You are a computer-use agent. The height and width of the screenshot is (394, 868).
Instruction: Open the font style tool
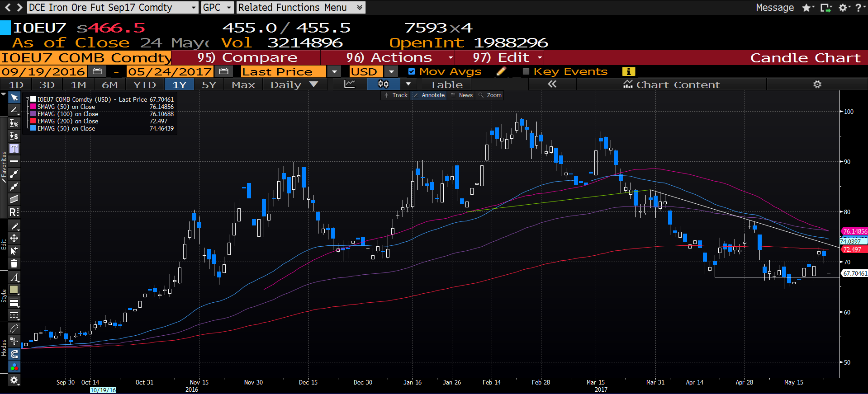point(14,277)
